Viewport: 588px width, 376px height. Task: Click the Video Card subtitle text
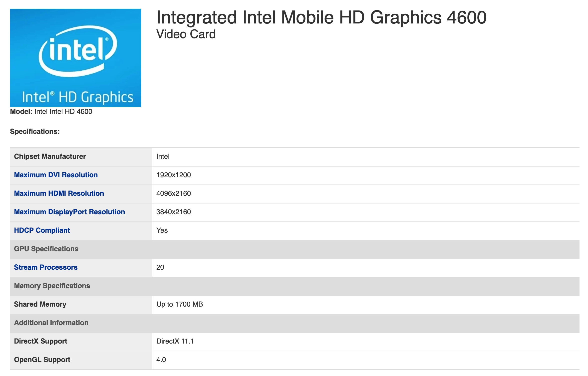coord(186,34)
